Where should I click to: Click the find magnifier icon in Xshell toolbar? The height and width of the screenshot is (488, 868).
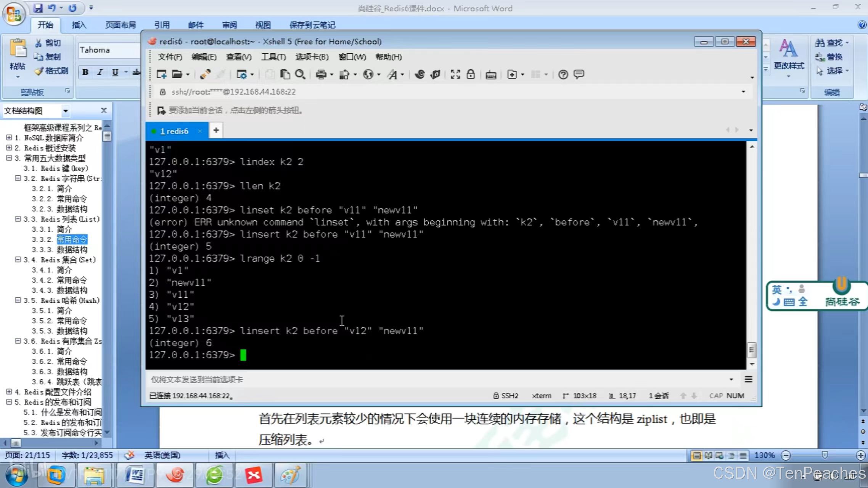pos(300,74)
